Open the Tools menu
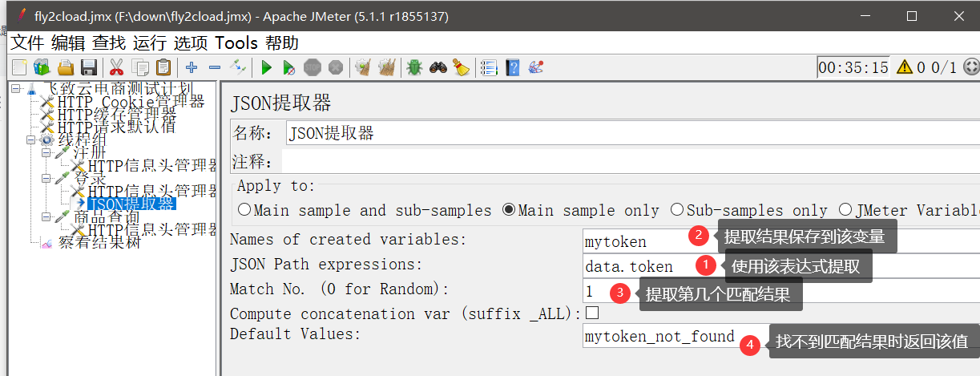980x376 pixels. click(x=236, y=42)
